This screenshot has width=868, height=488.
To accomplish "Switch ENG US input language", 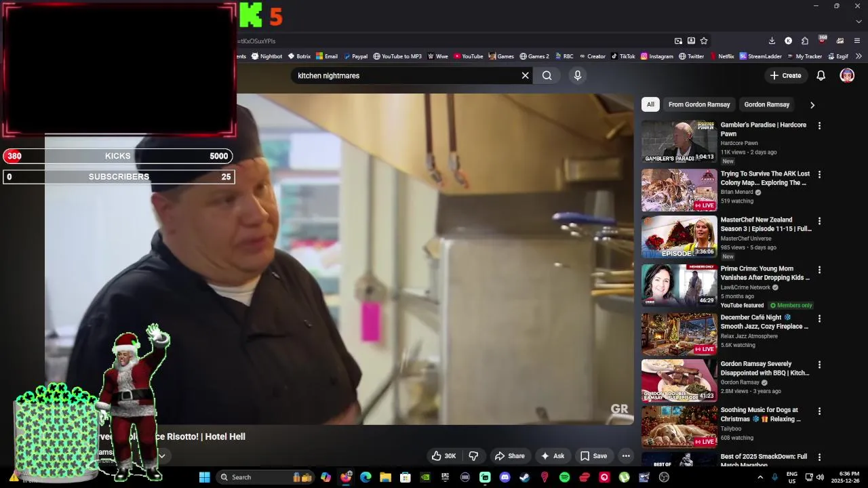I will [791, 477].
